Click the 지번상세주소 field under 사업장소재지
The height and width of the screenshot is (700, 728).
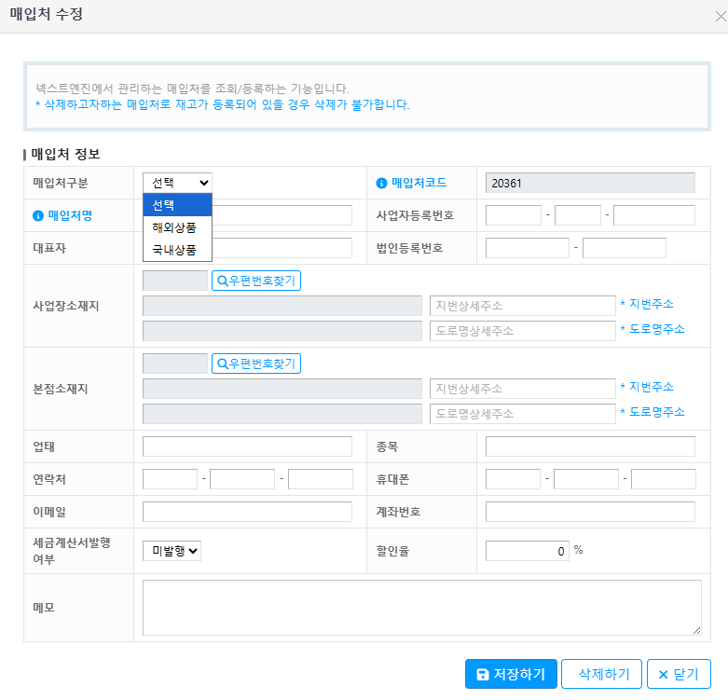(522, 306)
